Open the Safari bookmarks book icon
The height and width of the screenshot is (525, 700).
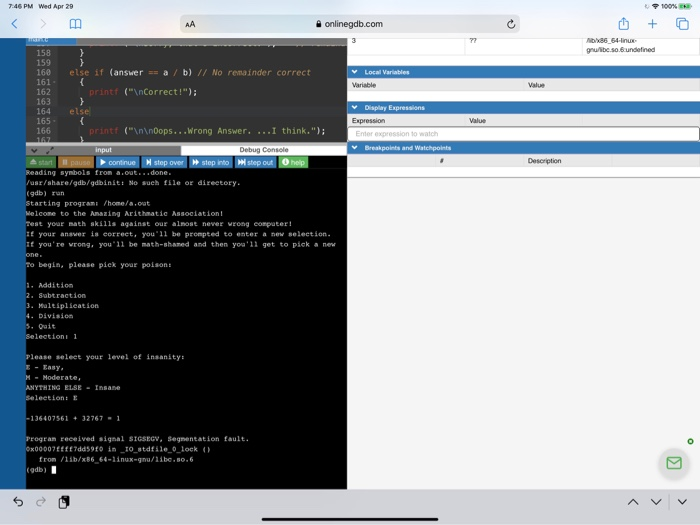pos(75,24)
